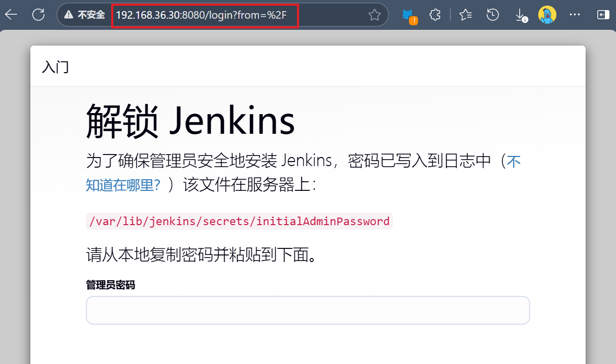616x364 pixels.
Task: Click the 管理员密码 field label
Action: [x=111, y=285]
